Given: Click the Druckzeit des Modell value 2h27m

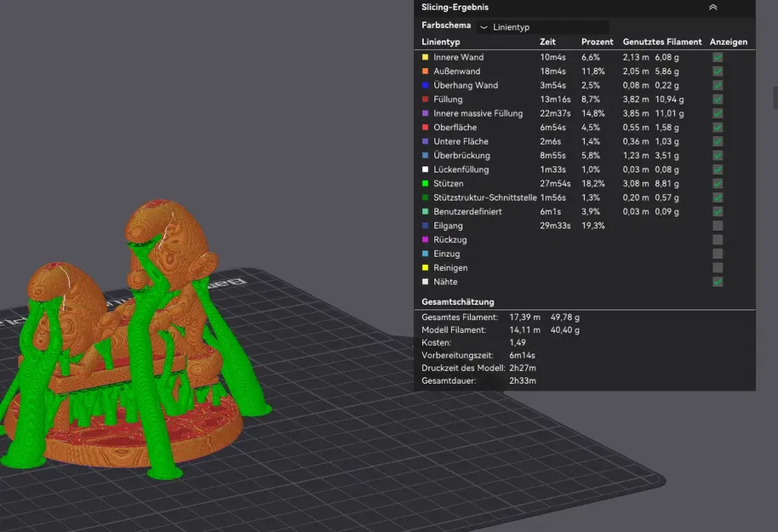Looking at the screenshot, I should click(523, 369).
